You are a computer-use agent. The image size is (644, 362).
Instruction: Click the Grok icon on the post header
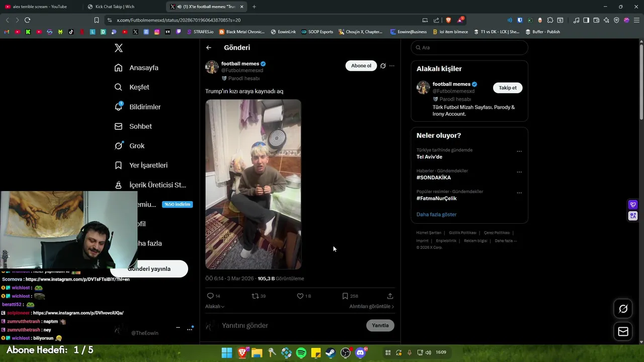pyautogui.click(x=383, y=66)
